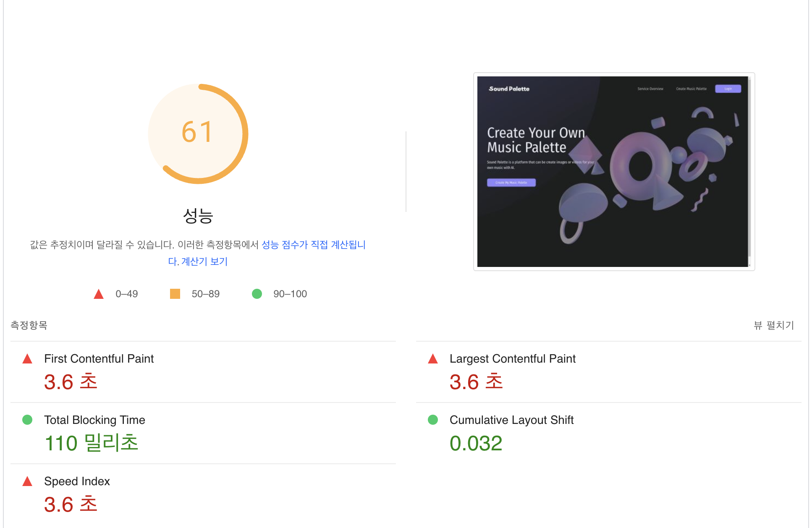
Task: Open the 계산기 보기 link
Action: (204, 261)
